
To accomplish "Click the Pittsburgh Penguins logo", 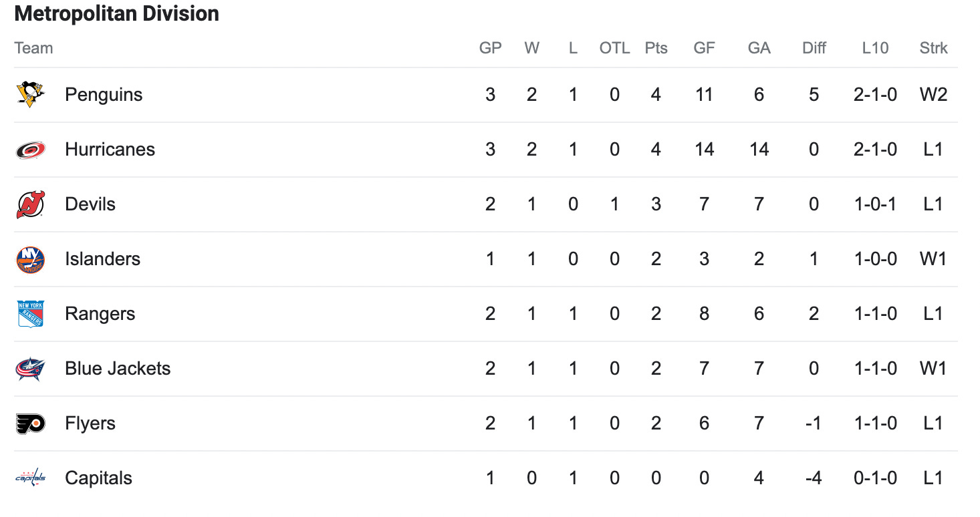I will 30,95.
